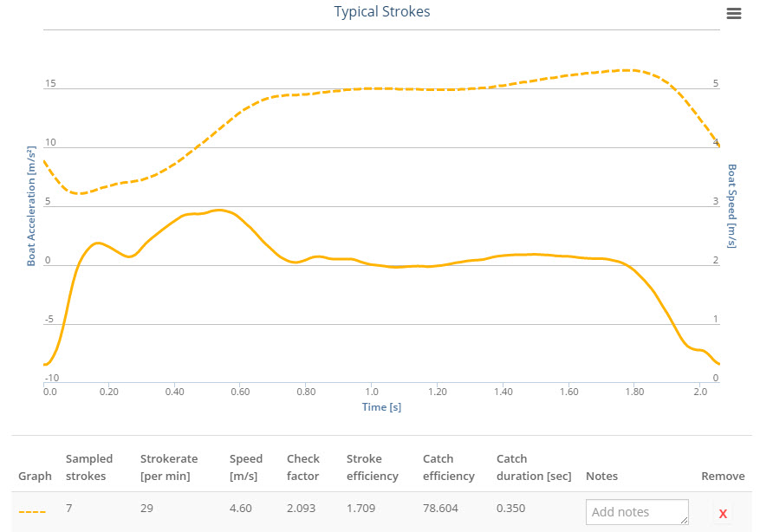
Task: Open the chart hamburger context menu
Action: 734,13
